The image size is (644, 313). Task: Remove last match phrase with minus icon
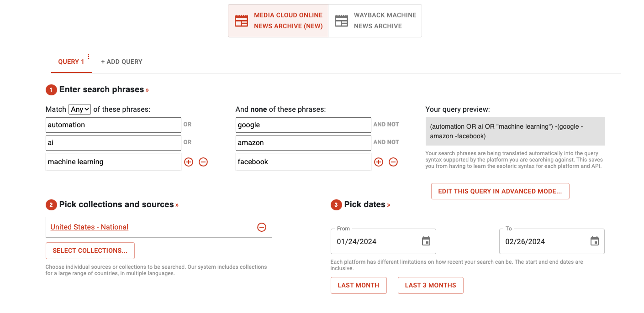coord(203,162)
